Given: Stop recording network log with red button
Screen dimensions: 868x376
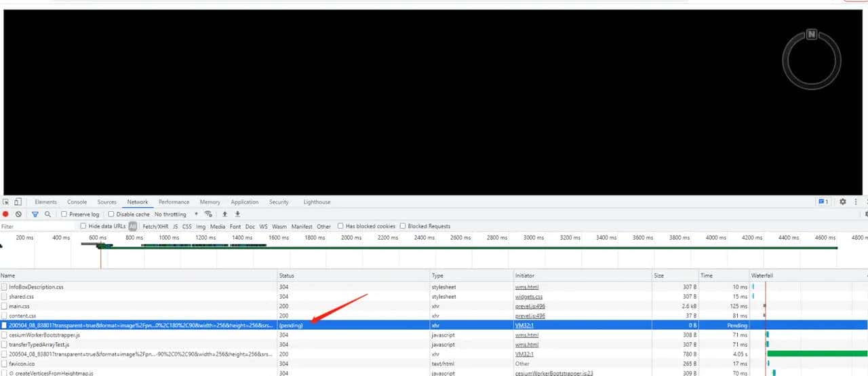Looking at the screenshot, I should 6,214.
